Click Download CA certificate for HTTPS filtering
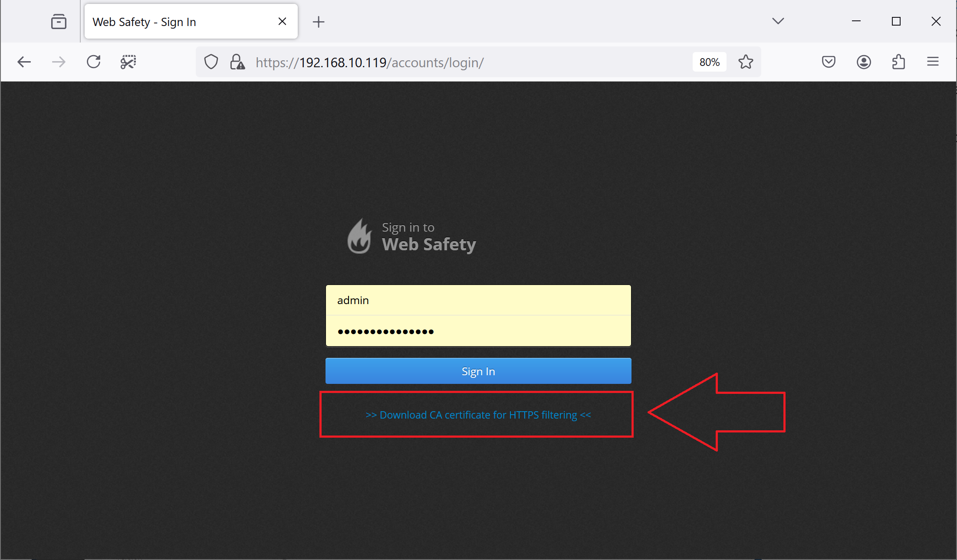The width and height of the screenshot is (957, 560). click(x=478, y=415)
